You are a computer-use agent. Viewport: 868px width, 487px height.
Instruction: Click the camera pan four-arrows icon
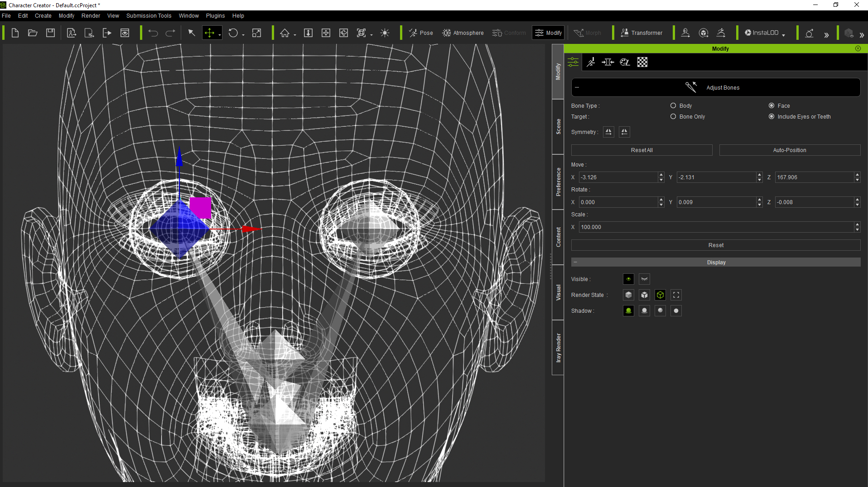point(326,33)
